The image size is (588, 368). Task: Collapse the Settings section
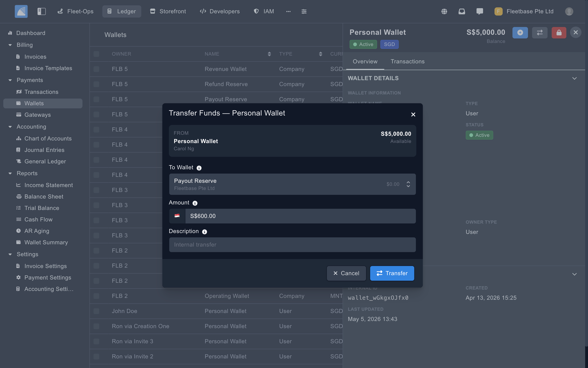10,254
